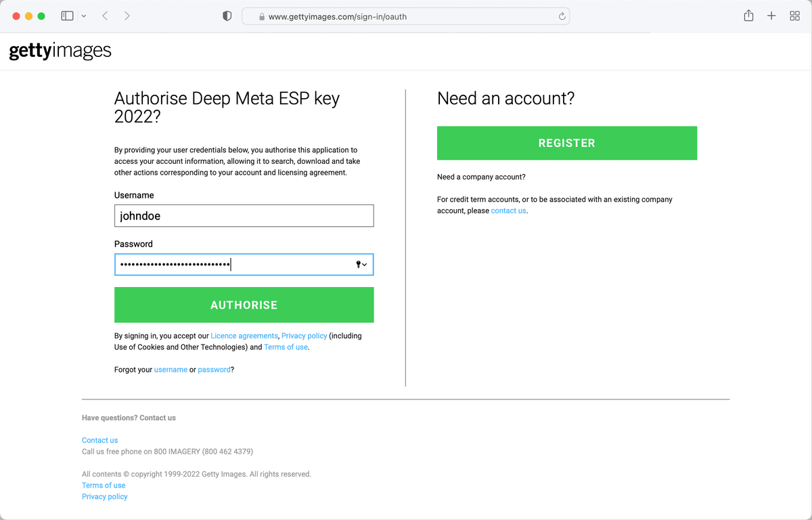812x520 pixels.
Task: Click the 'Password' field label
Action: tap(133, 244)
